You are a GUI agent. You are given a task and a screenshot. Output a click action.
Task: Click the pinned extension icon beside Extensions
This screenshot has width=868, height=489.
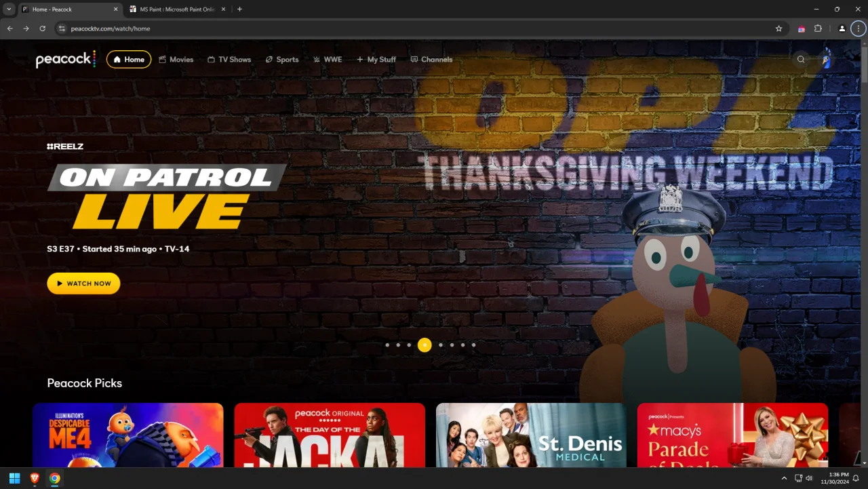click(802, 28)
